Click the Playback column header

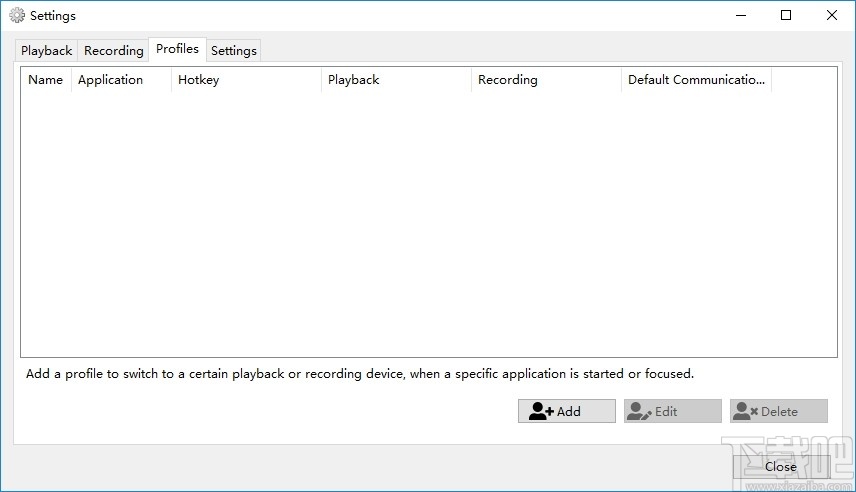tap(353, 80)
